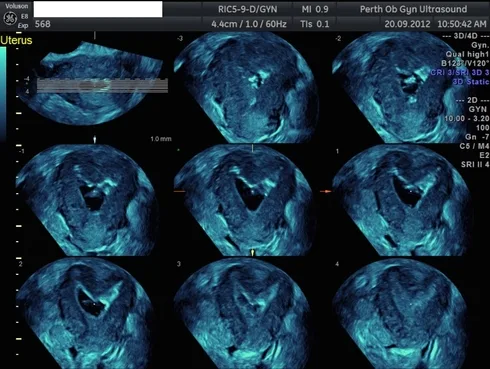The width and height of the screenshot is (490, 369).
Task: Click the MI 0.9 value
Action: (x=315, y=9)
